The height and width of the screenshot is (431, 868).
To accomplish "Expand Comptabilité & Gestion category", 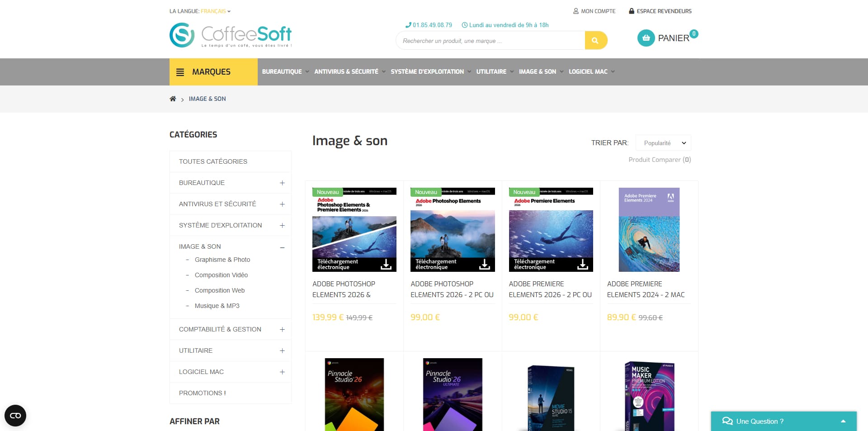I will [282, 329].
